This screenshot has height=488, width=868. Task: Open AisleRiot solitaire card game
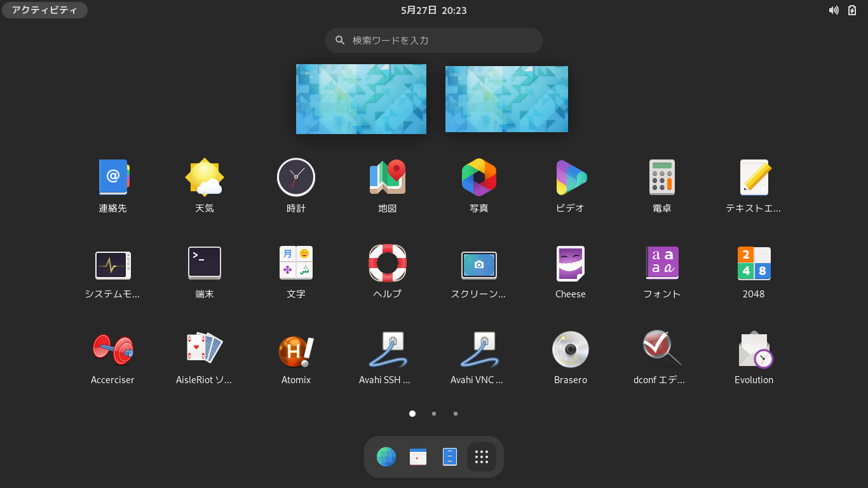205,349
